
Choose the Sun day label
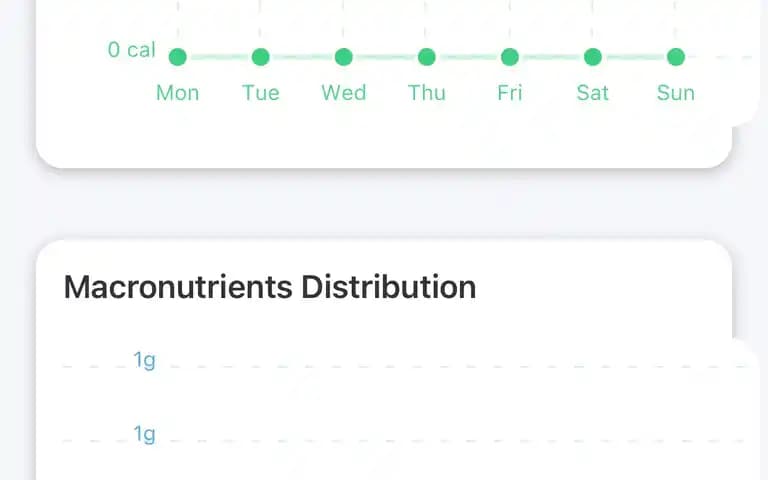[676, 93]
